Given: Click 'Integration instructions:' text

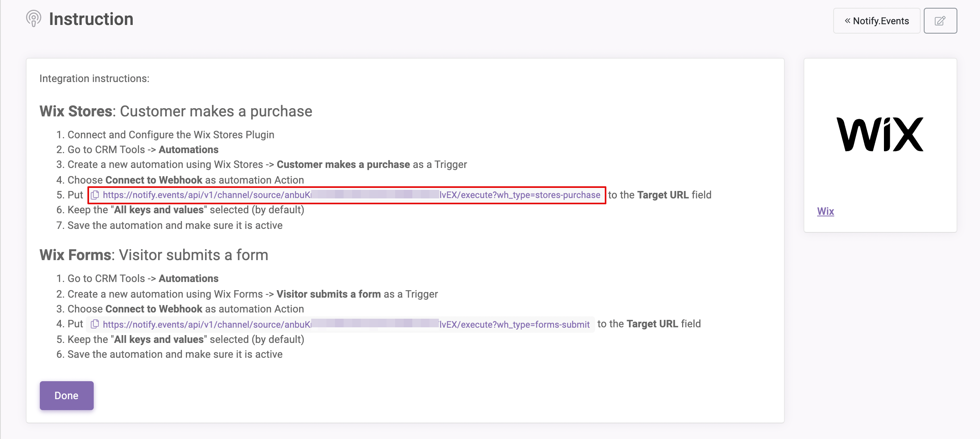Looking at the screenshot, I should point(94,79).
